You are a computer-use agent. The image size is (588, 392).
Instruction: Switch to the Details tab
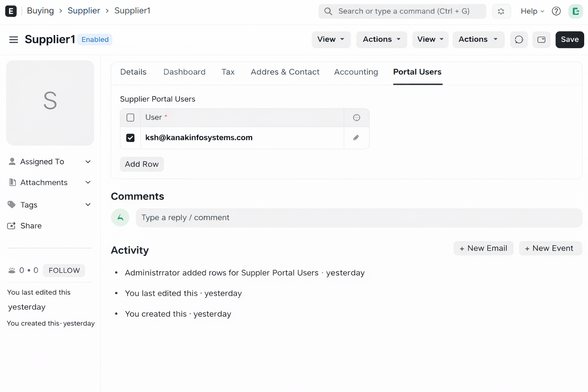tap(133, 72)
